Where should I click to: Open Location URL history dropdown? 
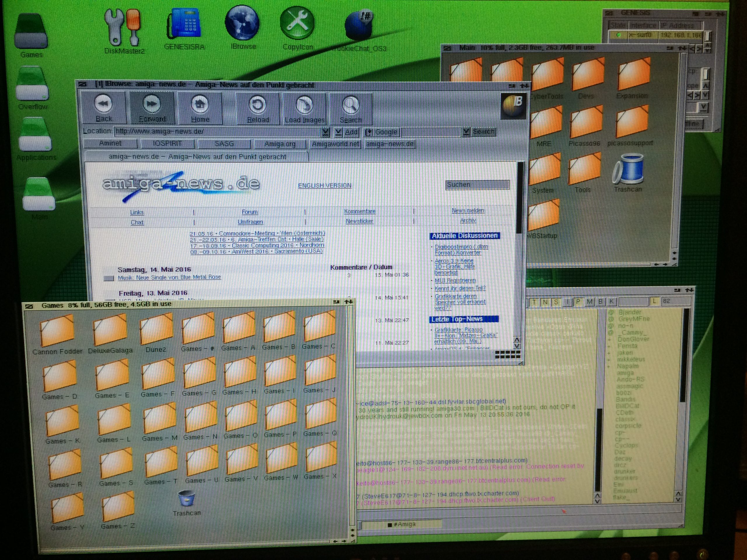(325, 132)
